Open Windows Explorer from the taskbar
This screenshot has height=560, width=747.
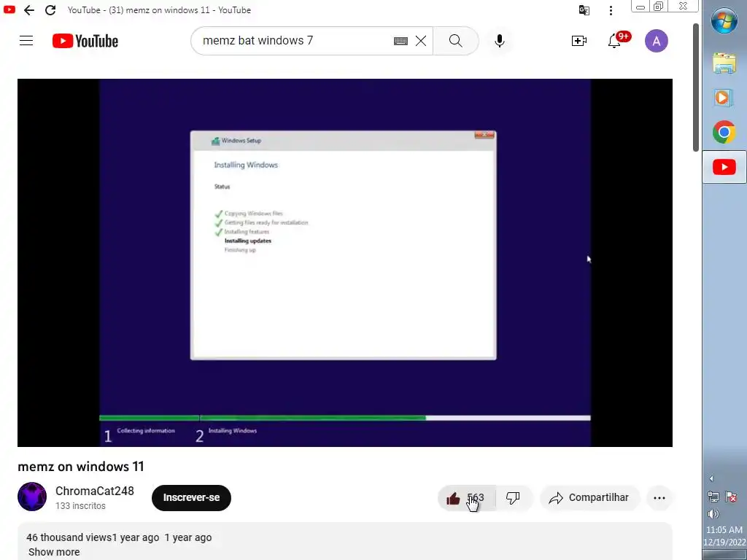click(x=724, y=63)
